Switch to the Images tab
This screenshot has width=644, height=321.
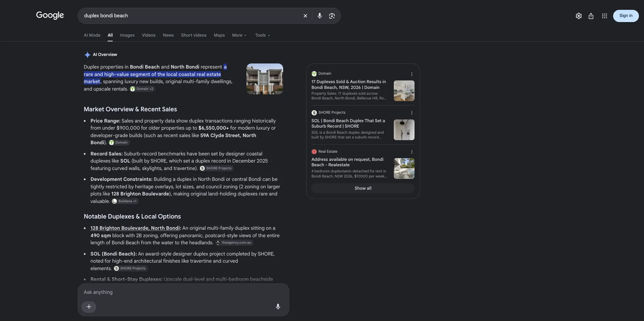127,35
